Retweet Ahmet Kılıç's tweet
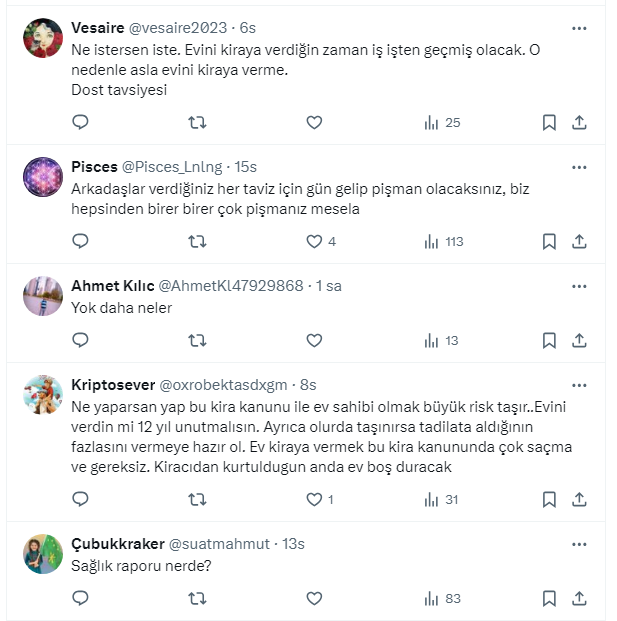 tap(198, 340)
